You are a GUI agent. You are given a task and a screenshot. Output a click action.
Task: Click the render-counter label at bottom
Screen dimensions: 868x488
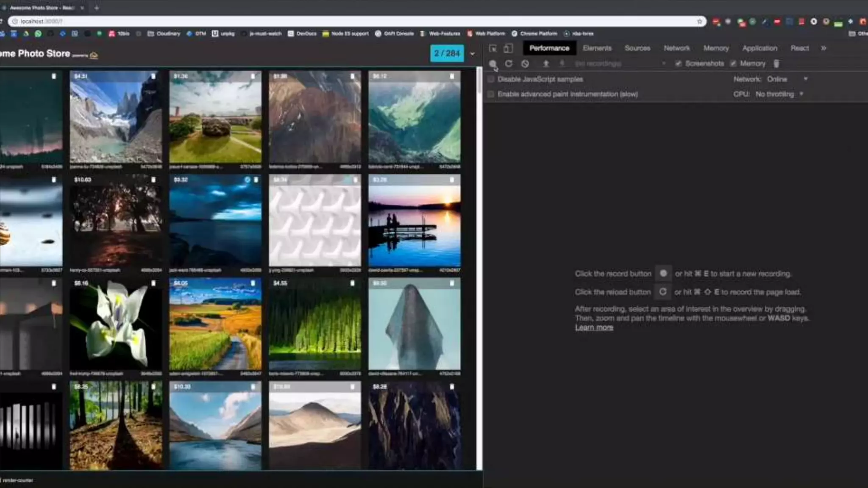coord(18,480)
